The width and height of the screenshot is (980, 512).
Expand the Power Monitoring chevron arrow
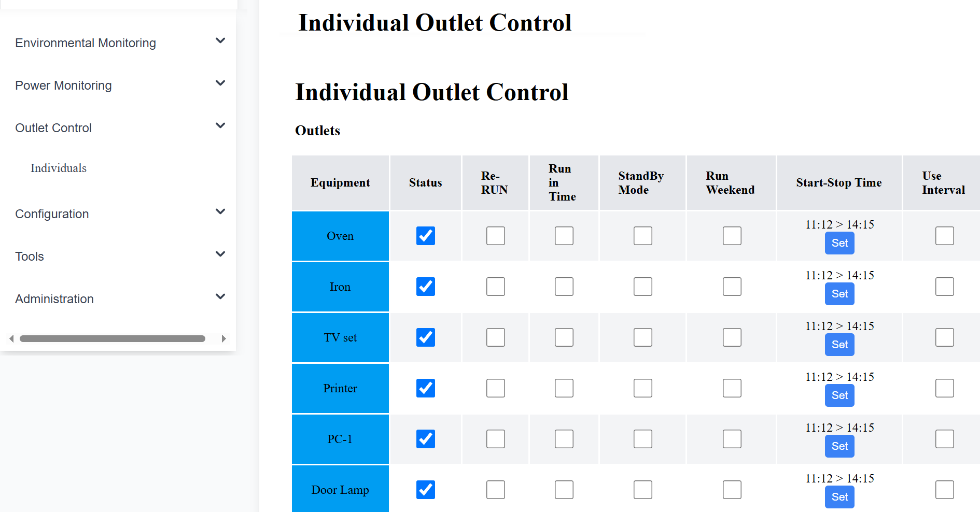point(220,83)
